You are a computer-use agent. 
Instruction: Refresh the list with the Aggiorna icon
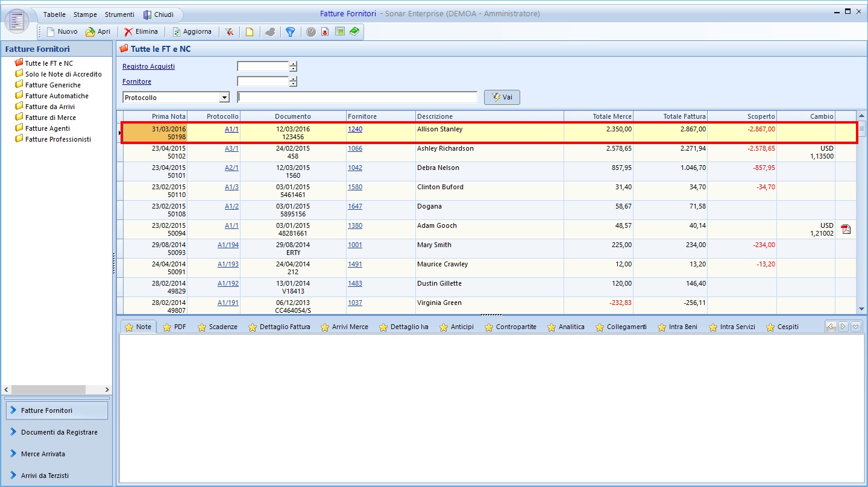click(x=177, y=32)
